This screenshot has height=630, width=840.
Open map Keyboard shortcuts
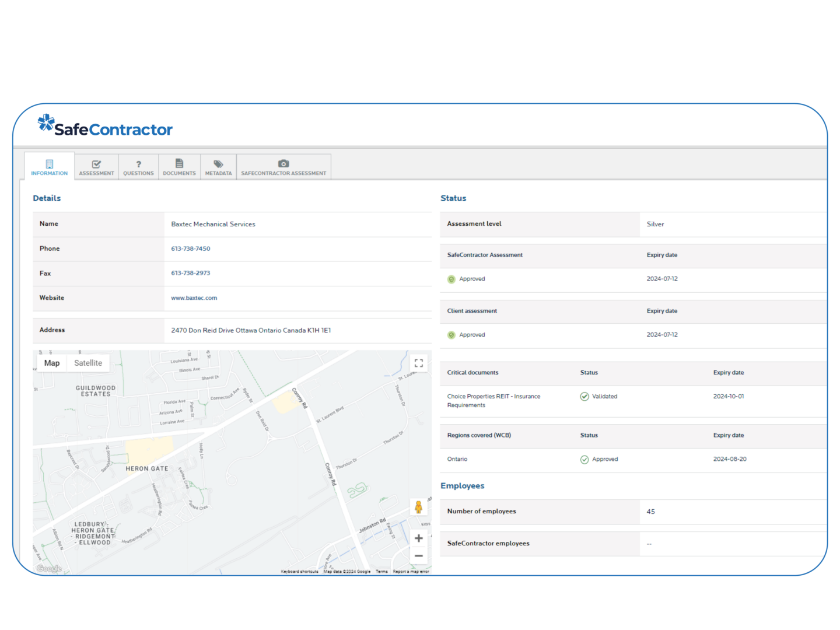click(x=299, y=572)
